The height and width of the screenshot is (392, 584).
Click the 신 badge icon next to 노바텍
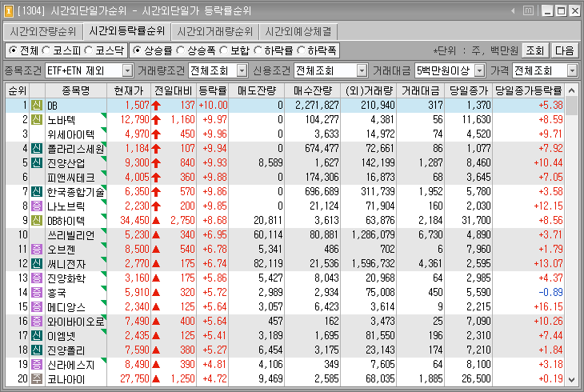[x=37, y=120]
